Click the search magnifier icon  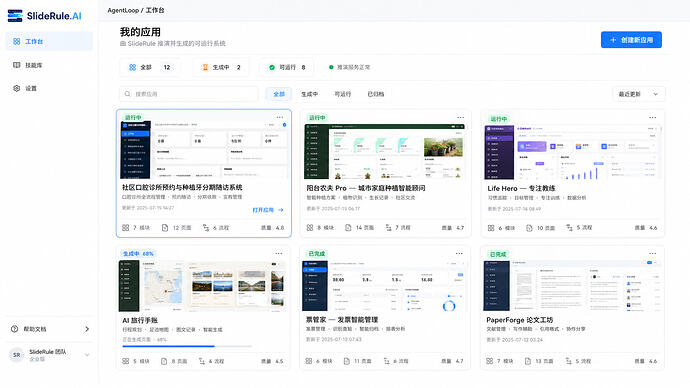pos(128,94)
